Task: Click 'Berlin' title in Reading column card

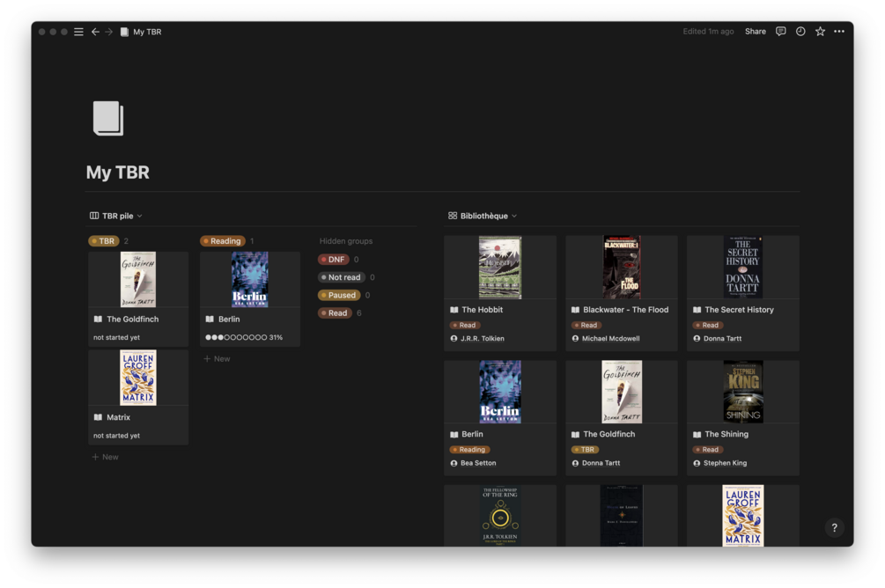Action: coord(229,319)
